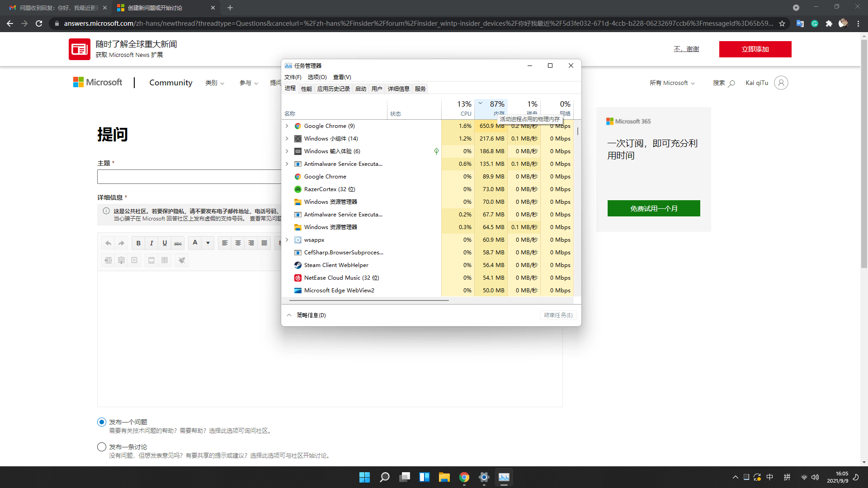Click the 搜索 search link
This screenshot has height=488, width=868.
(x=724, y=83)
